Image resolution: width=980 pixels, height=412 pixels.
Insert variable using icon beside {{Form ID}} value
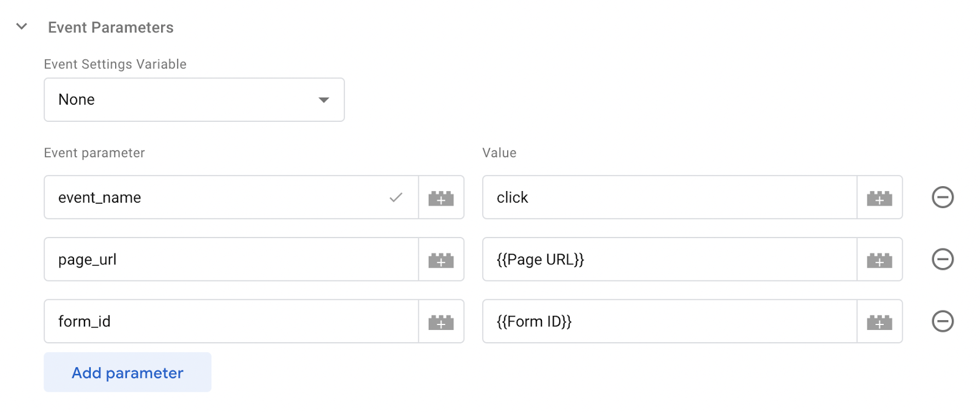click(x=879, y=321)
